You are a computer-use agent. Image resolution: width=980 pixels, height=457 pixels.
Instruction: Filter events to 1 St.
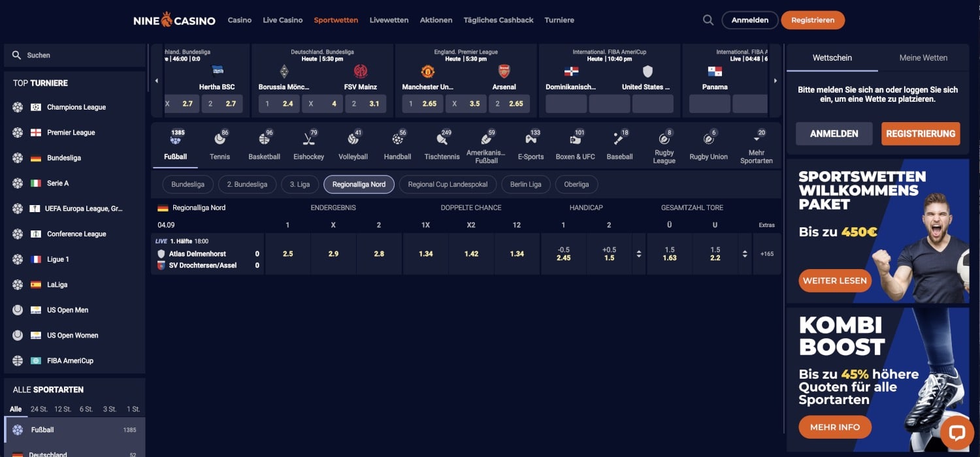point(133,409)
